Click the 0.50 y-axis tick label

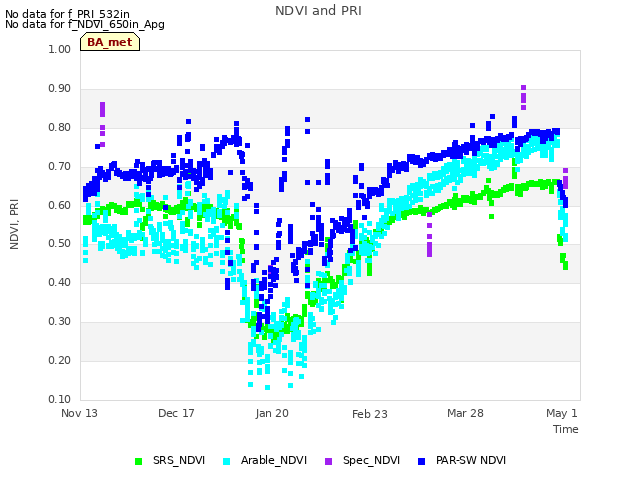tap(60, 244)
